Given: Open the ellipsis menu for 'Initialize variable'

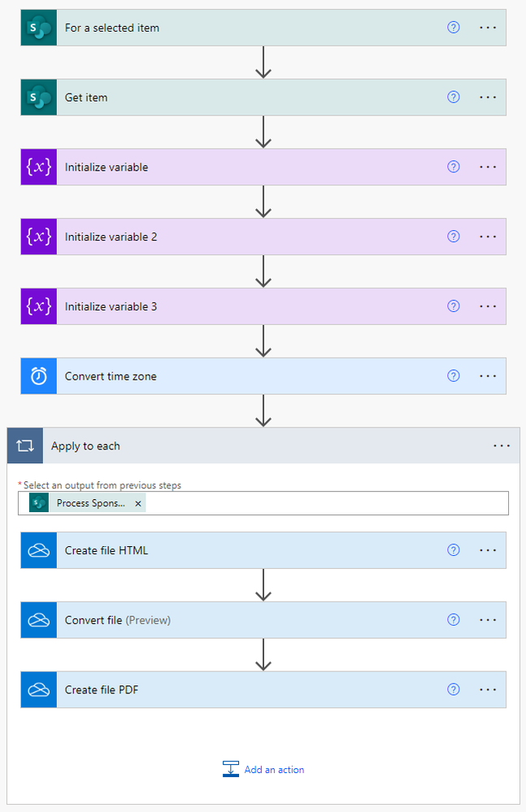Looking at the screenshot, I should 488,167.
